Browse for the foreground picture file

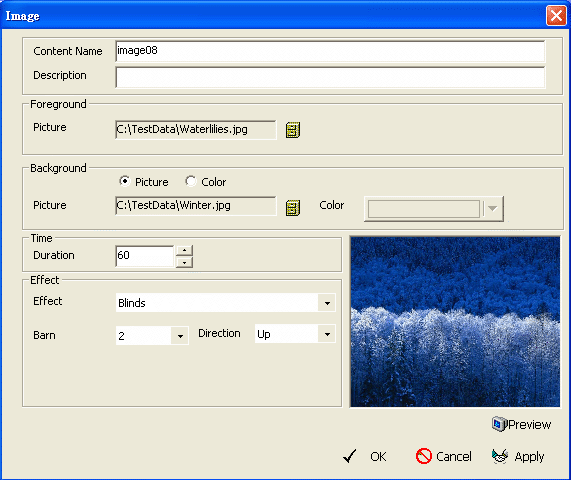point(293,130)
